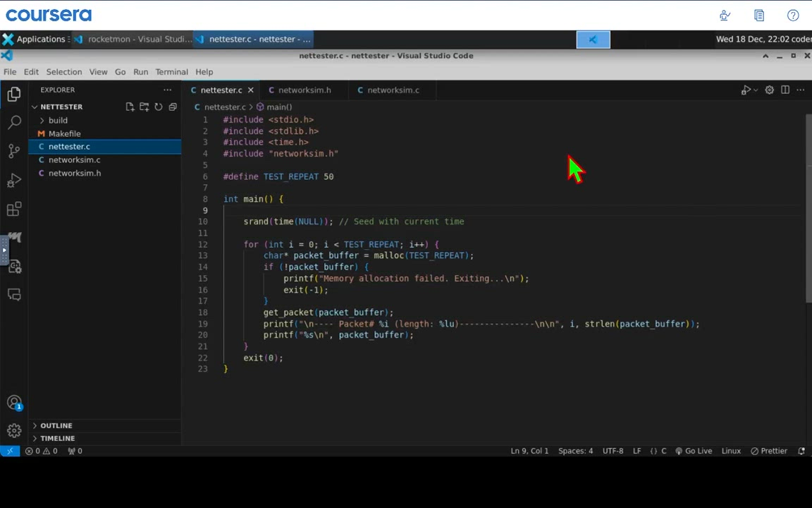
Task: Open the Accounts menu icon
Action: (x=14, y=402)
